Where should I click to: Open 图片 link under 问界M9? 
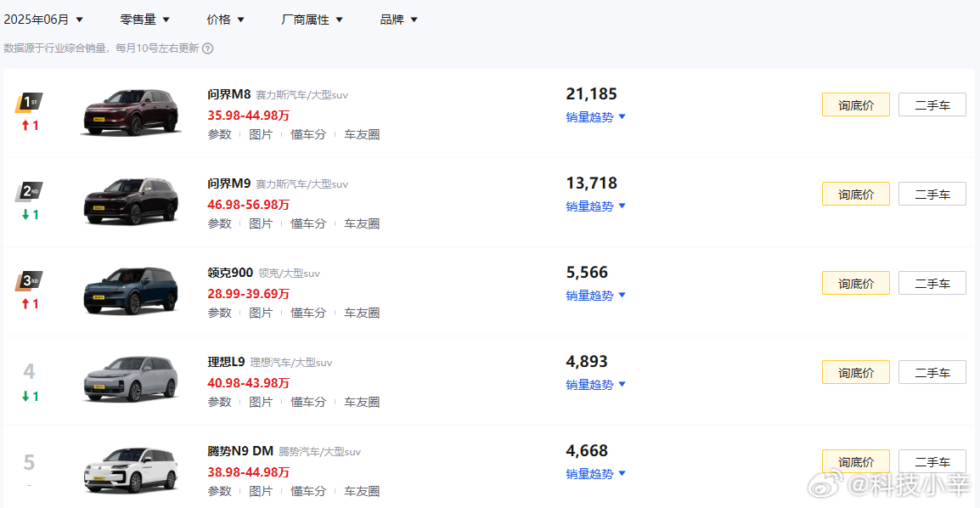tap(261, 223)
